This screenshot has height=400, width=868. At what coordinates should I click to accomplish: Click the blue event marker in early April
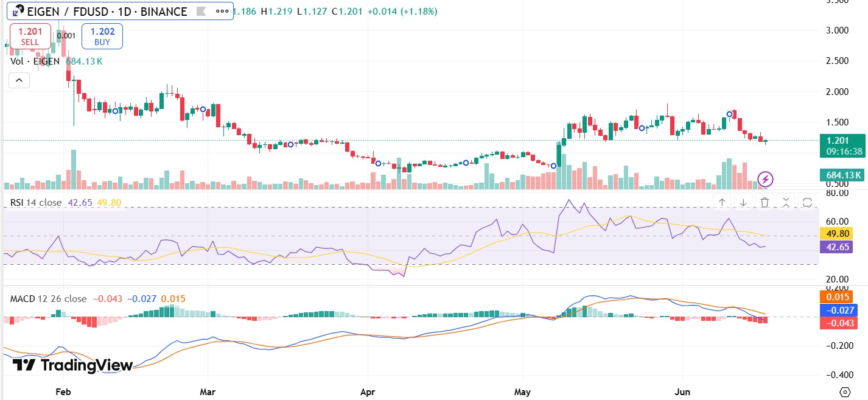pyautogui.click(x=379, y=163)
